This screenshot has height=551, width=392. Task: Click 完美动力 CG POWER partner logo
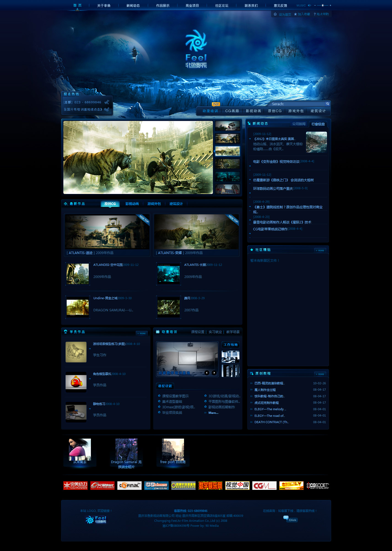click(75, 485)
